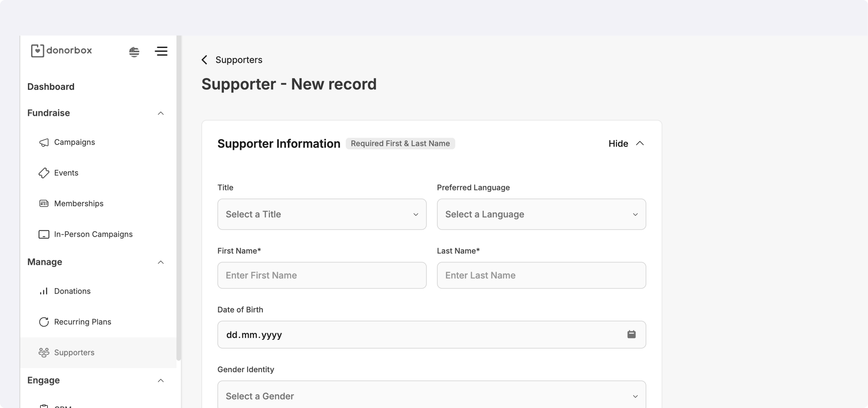
Task: Click the donorbox logo icon
Action: tap(37, 51)
